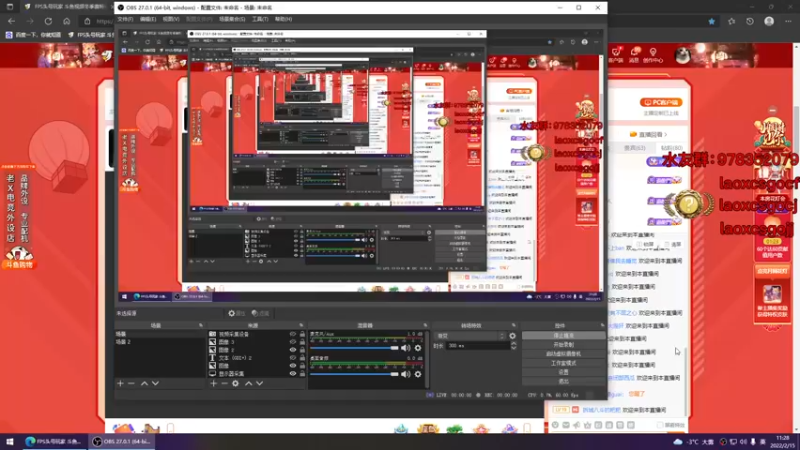The height and width of the screenshot is (450, 800).
Task: Open 工具(T) menu in OBS
Action: pos(260,19)
